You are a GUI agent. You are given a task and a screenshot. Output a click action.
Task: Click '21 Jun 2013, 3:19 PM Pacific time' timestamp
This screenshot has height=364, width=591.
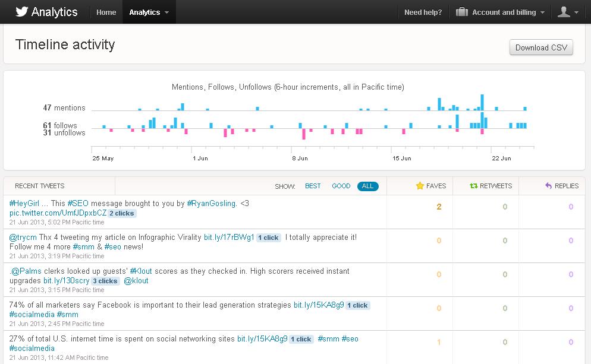click(56, 257)
